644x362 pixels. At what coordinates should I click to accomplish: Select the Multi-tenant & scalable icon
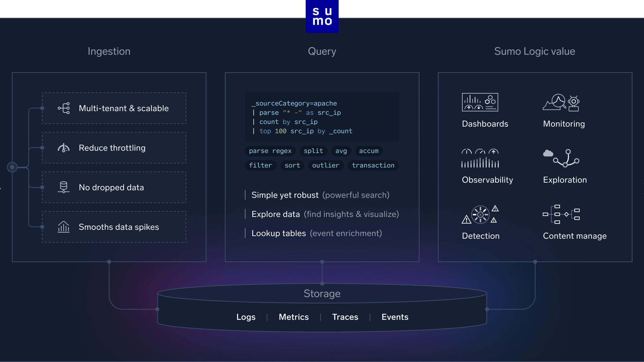64,108
